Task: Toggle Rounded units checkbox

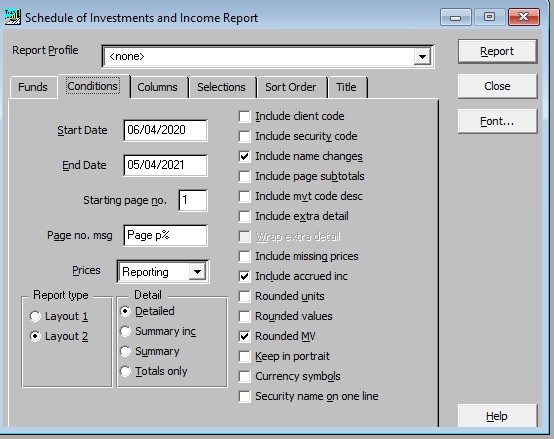Action: click(244, 296)
